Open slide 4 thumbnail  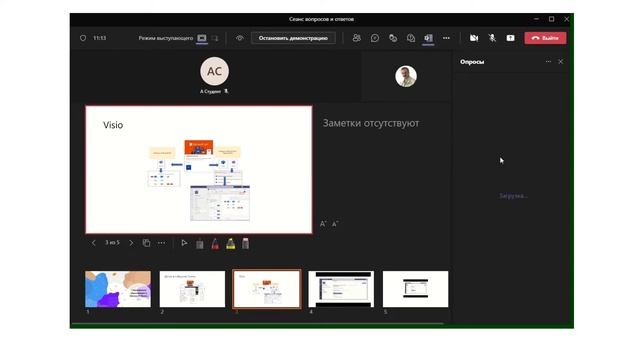coord(341,289)
